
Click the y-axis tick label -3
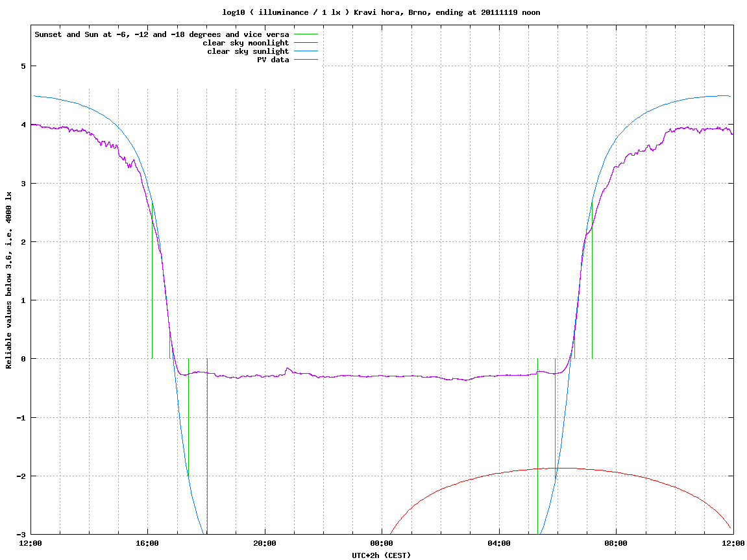coord(21,535)
